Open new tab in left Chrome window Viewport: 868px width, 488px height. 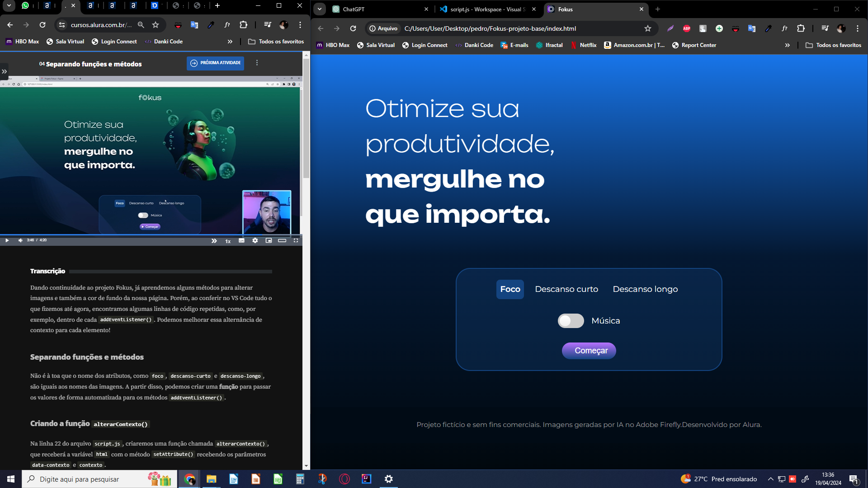pyautogui.click(x=217, y=5)
